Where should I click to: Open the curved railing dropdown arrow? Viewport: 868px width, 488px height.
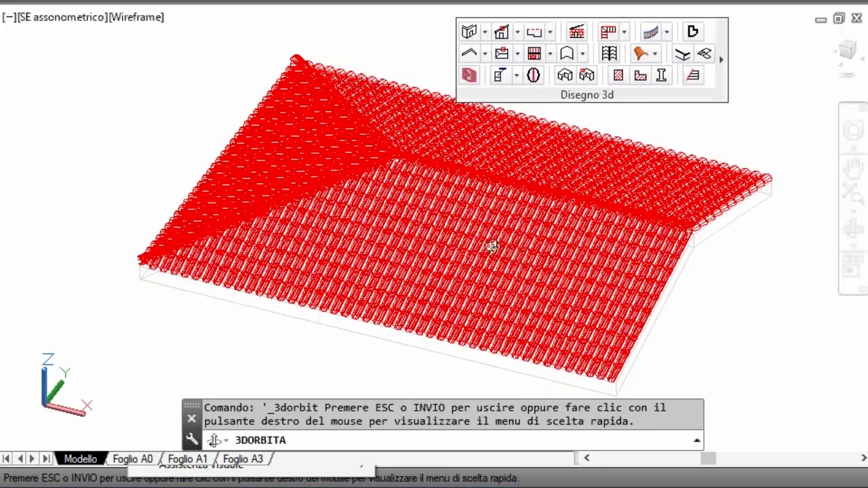pos(666,33)
